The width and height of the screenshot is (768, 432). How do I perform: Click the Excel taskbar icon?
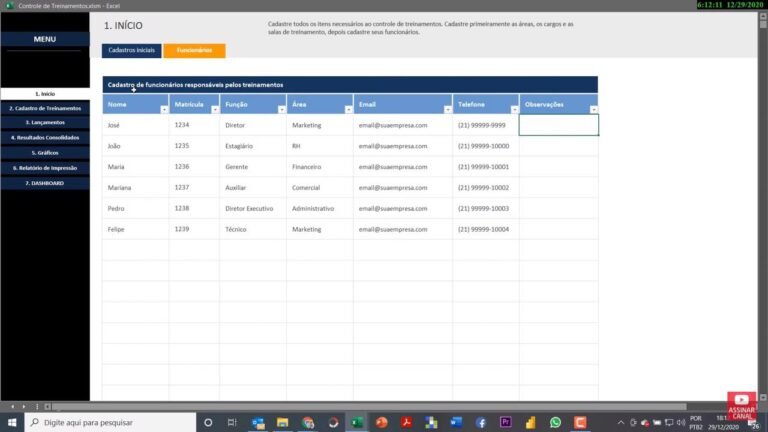pyautogui.click(x=357, y=422)
